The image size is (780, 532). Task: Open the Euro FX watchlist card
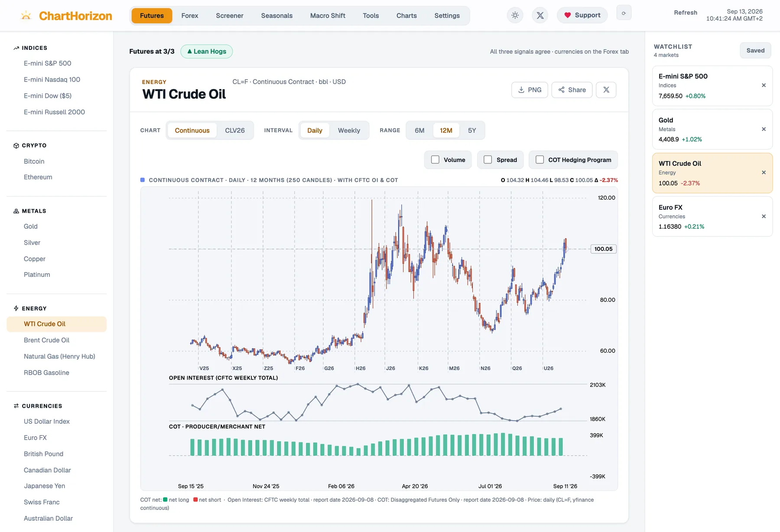click(712, 216)
